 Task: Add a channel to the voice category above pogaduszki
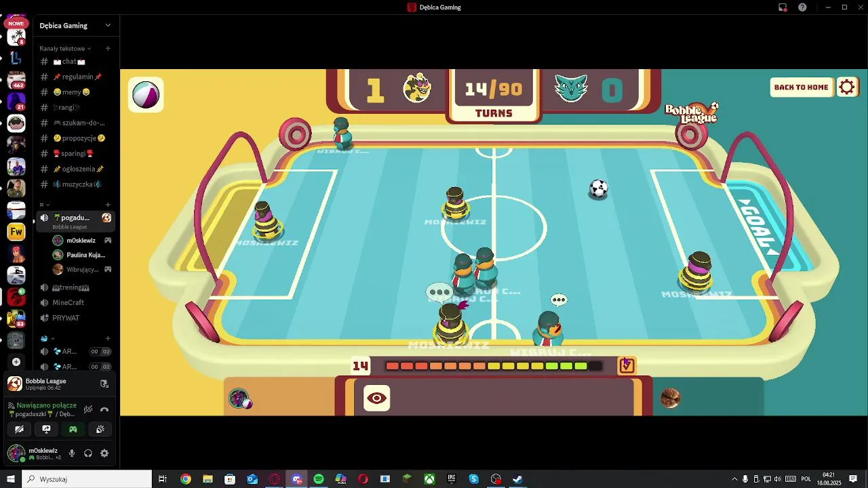tap(108, 205)
